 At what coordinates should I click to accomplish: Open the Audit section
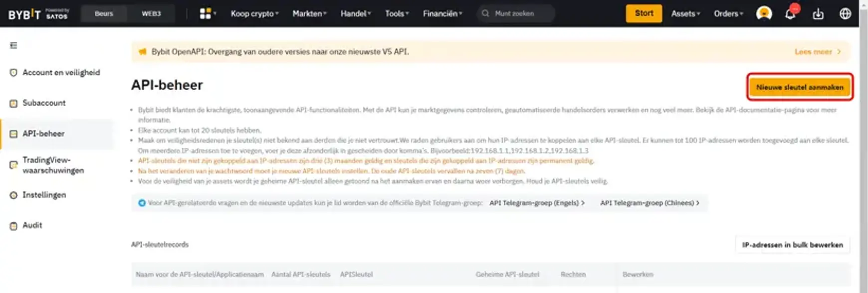tap(31, 225)
